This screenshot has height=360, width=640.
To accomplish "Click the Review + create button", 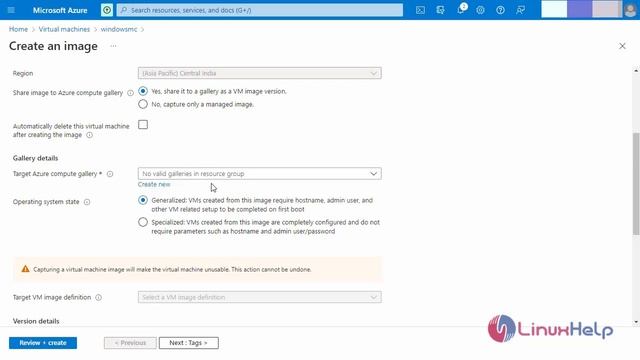I will [x=43, y=343].
